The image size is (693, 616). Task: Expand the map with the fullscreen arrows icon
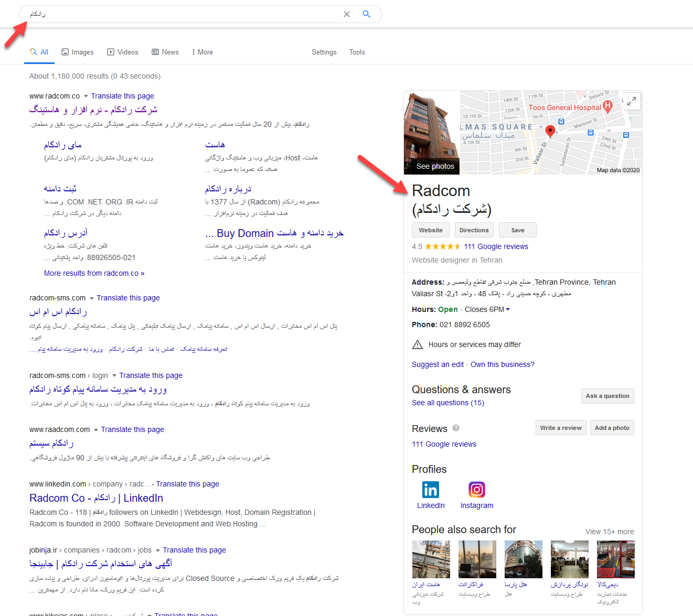632,101
